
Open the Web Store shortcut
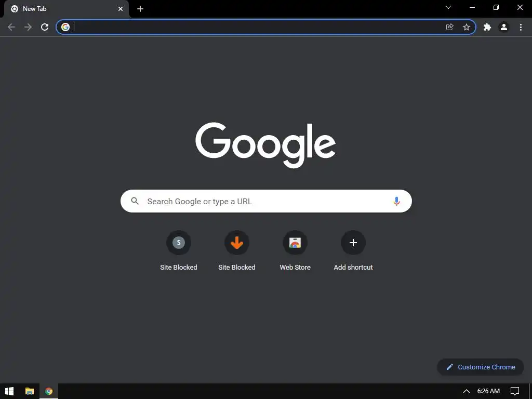coord(295,251)
